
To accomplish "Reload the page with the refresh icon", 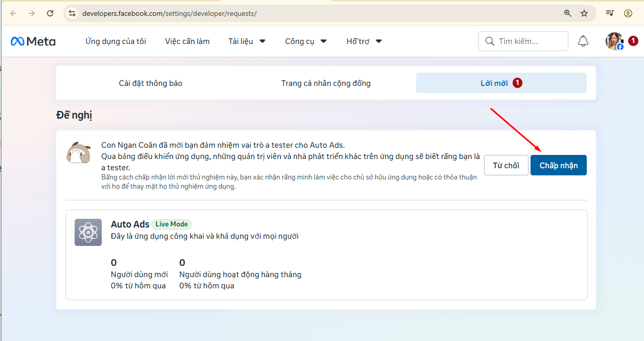I will 50,13.
